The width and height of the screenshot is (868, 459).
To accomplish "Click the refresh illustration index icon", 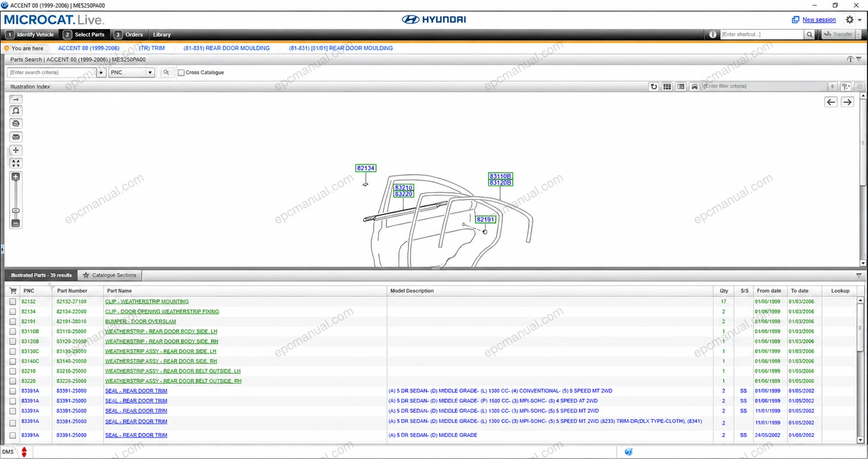I will pyautogui.click(x=654, y=86).
